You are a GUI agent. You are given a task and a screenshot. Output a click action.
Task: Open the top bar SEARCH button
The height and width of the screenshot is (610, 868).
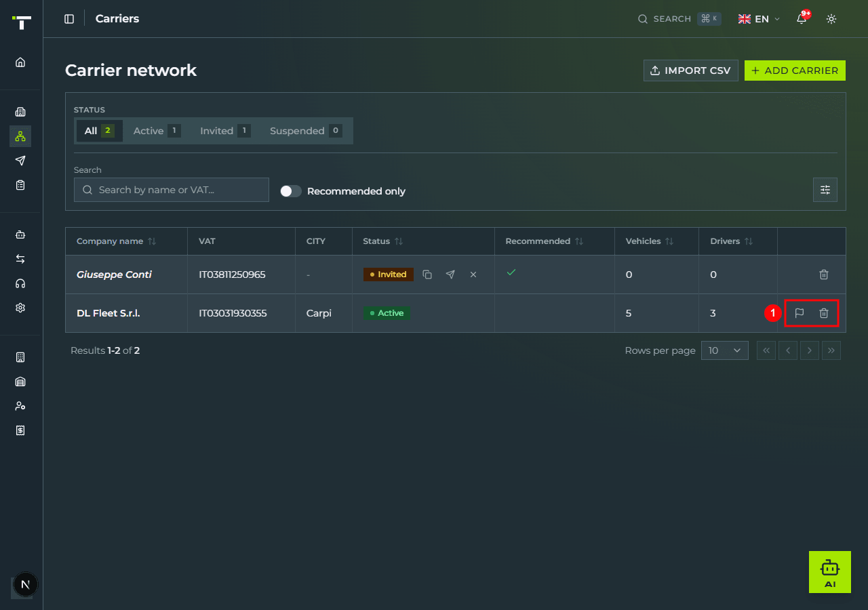679,19
